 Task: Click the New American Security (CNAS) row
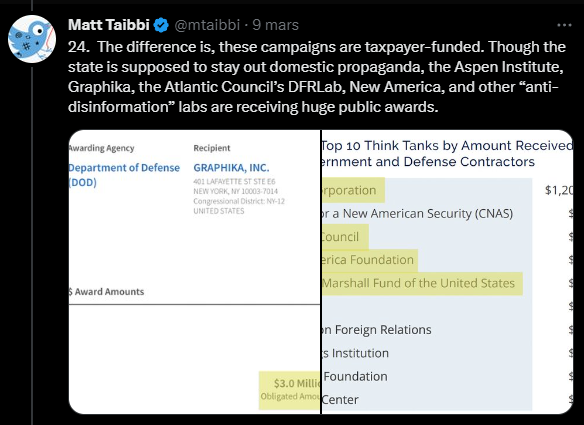417,213
